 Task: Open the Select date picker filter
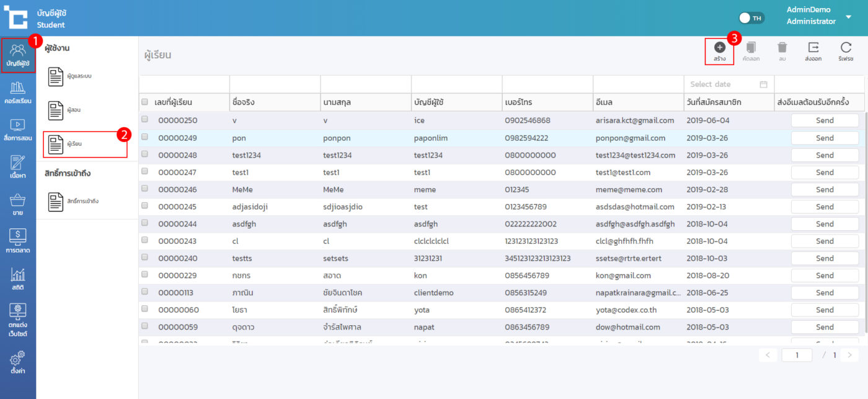728,84
